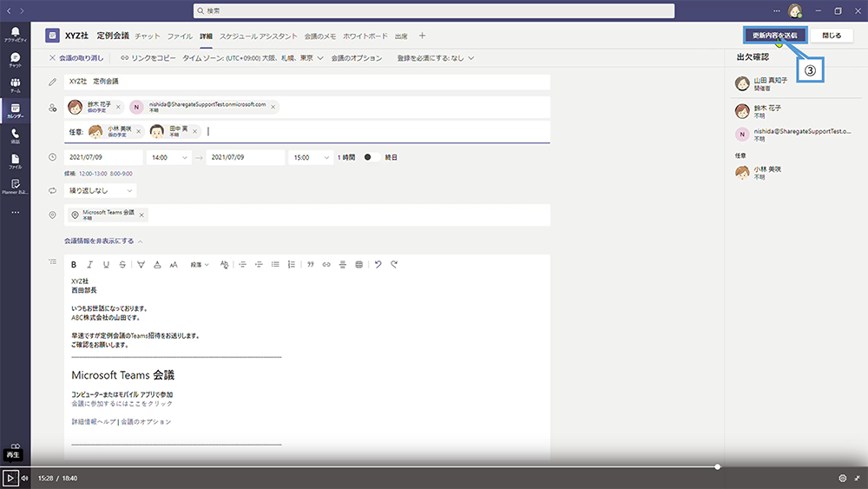The width and height of the screenshot is (868, 489).
Task: Click the video player settings gear
Action: point(842,478)
